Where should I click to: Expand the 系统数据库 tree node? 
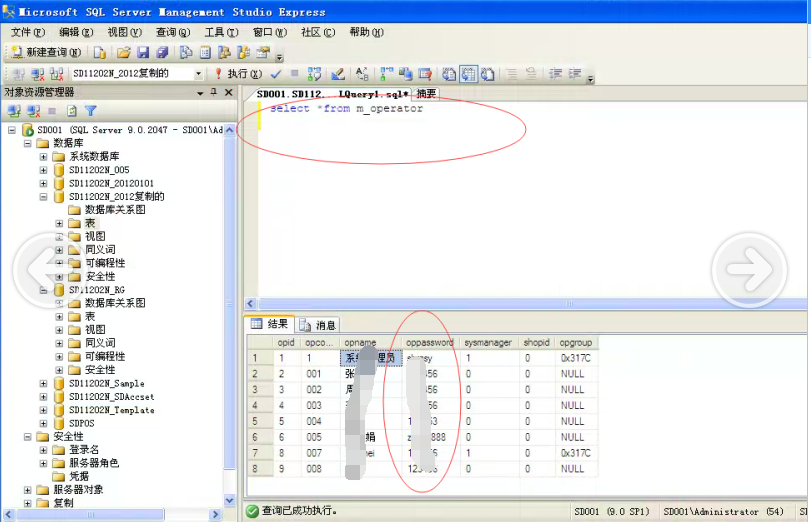[x=43, y=157]
